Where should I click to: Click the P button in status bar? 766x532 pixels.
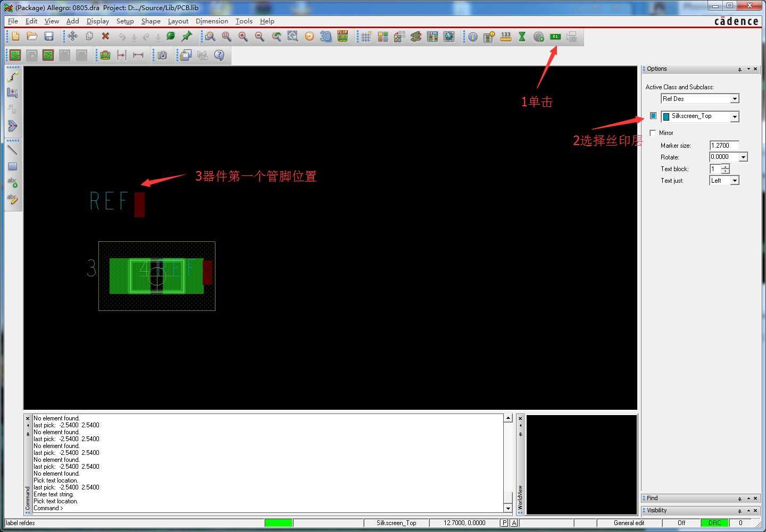[x=504, y=523]
